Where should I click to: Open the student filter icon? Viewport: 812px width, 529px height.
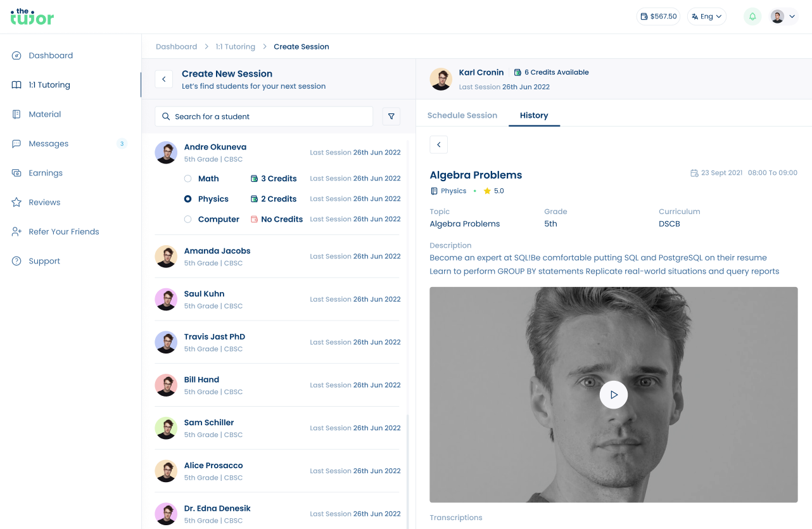[391, 117]
